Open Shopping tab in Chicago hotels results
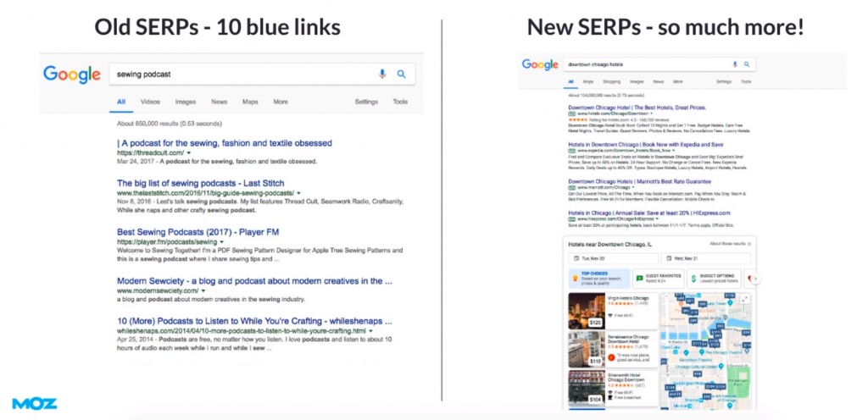Viewport: 868px width, 420px height. [x=611, y=82]
